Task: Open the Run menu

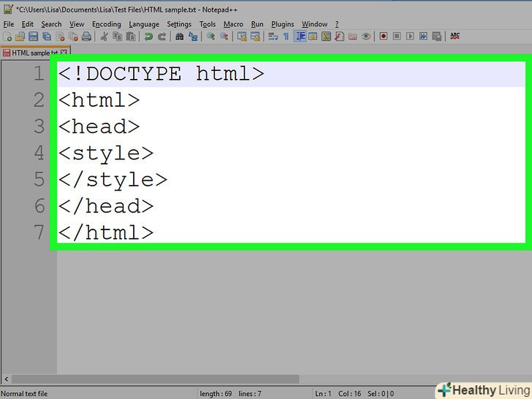Action: (x=257, y=24)
